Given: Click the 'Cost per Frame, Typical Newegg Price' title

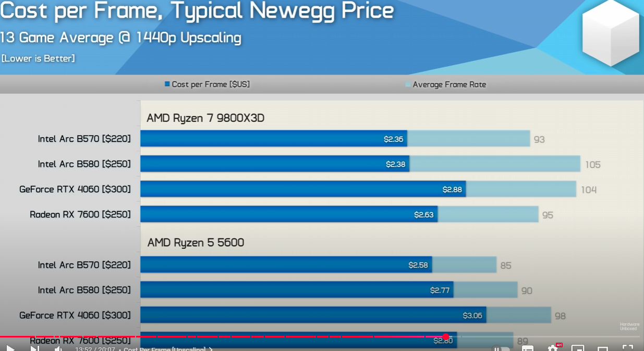Looking at the screenshot, I should [197, 10].
